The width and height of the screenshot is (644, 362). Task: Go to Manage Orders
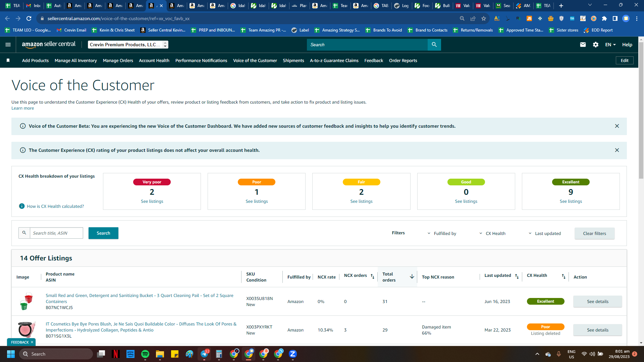pyautogui.click(x=118, y=60)
